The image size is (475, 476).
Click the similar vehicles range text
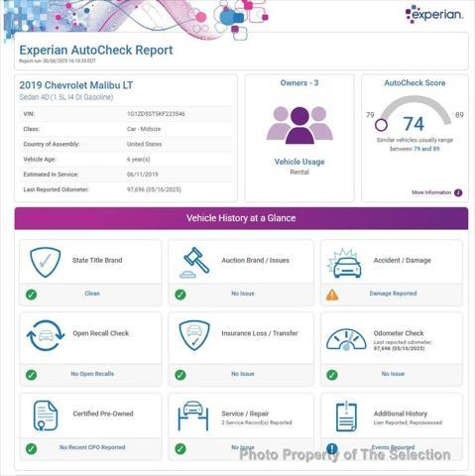point(415,144)
